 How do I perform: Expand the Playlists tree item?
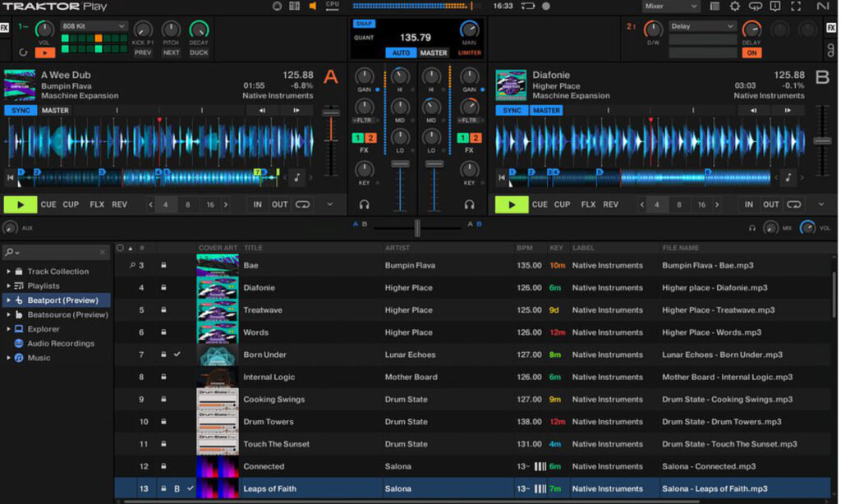pos(8,286)
